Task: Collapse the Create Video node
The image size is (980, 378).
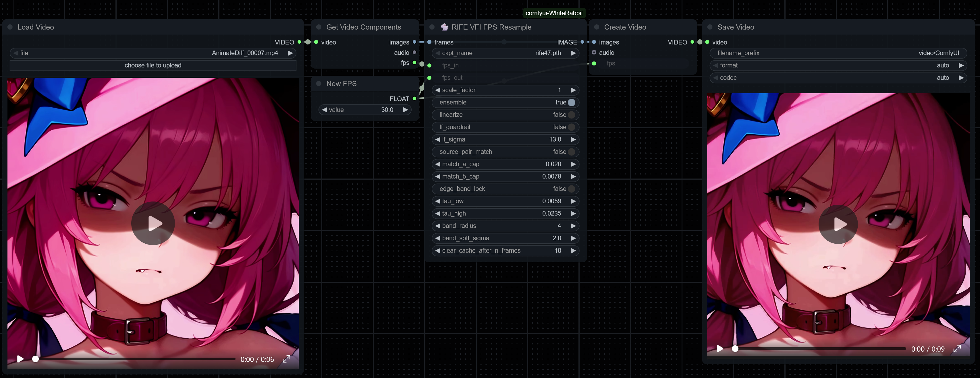Action: tap(597, 27)
